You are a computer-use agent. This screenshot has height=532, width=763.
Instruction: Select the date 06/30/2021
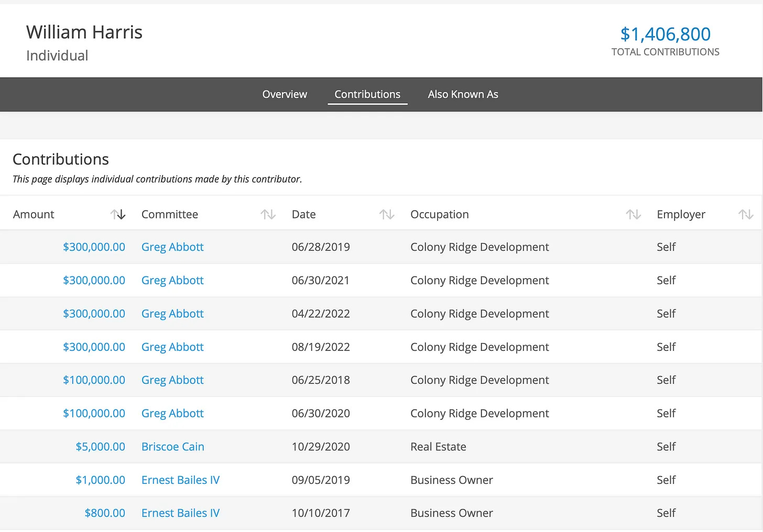tap(321, 280)
